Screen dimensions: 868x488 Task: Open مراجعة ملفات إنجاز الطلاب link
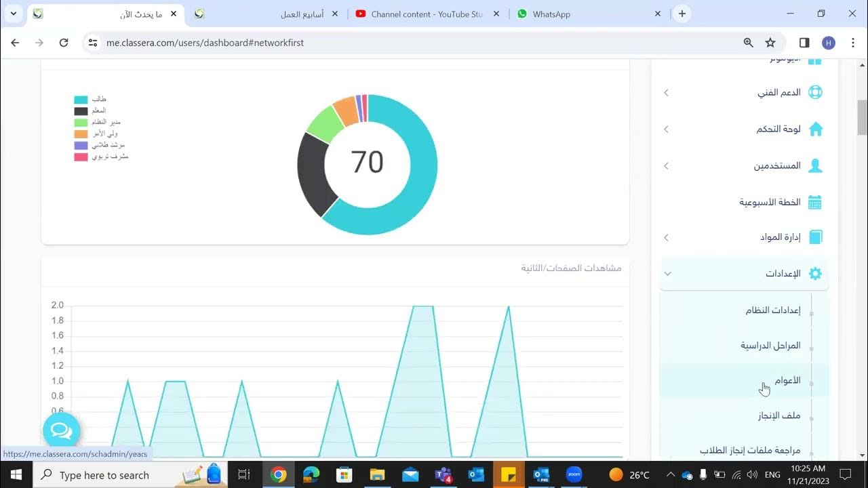tap(750, 451)
